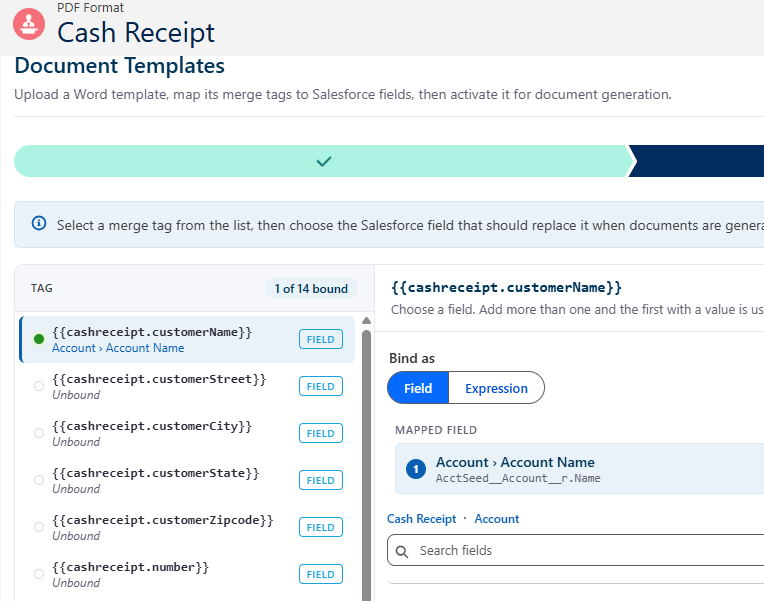Select the {{cashreceipt.customerStreet}} tag text

pos(159,379)
